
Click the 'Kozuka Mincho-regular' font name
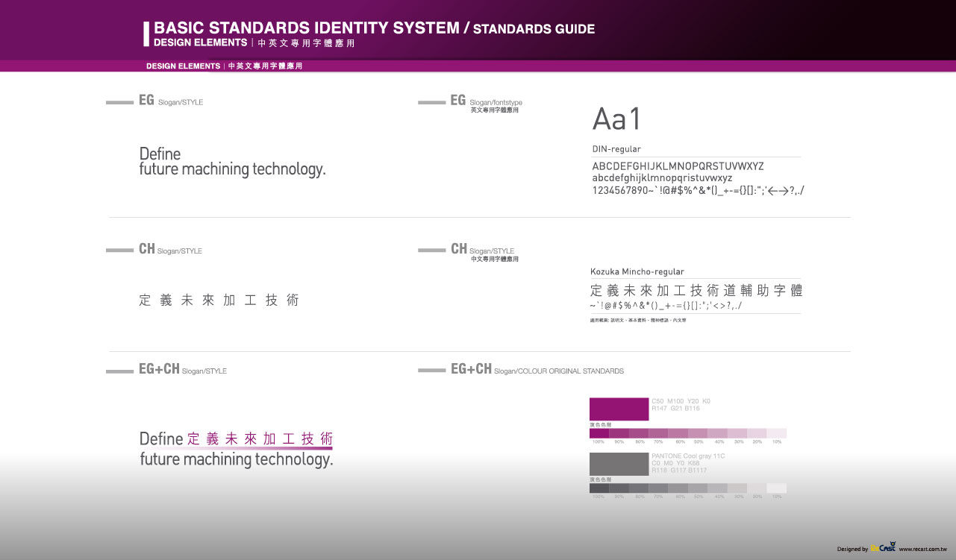pyautogui.click(x=637, y=272)
